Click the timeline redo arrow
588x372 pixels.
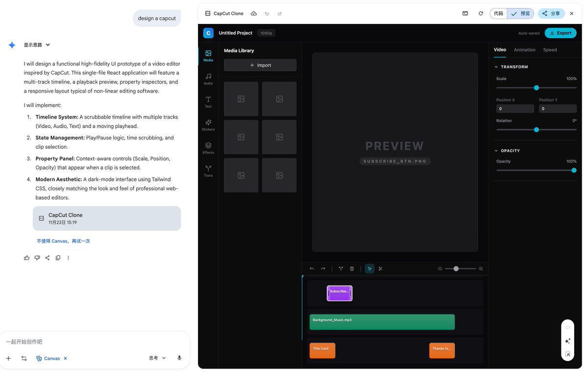pyautogui.click(x=323, y=269)
